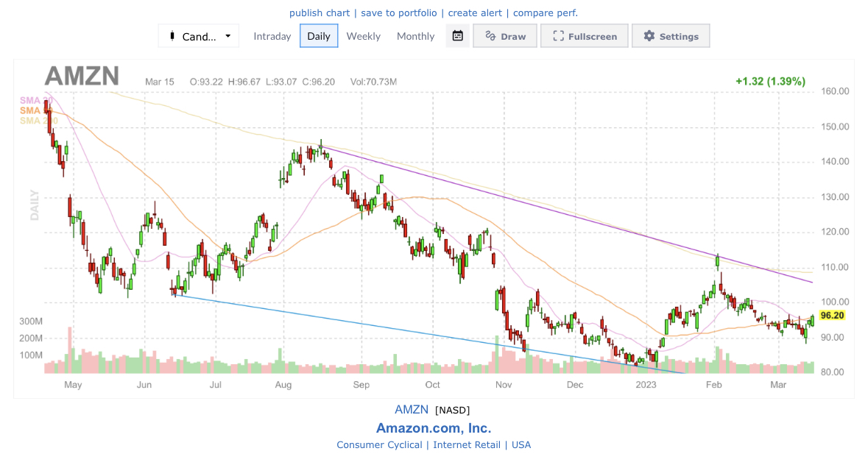Expand the chart type dropdown arrow
The image size is (868, 465).
pos(227,36)
